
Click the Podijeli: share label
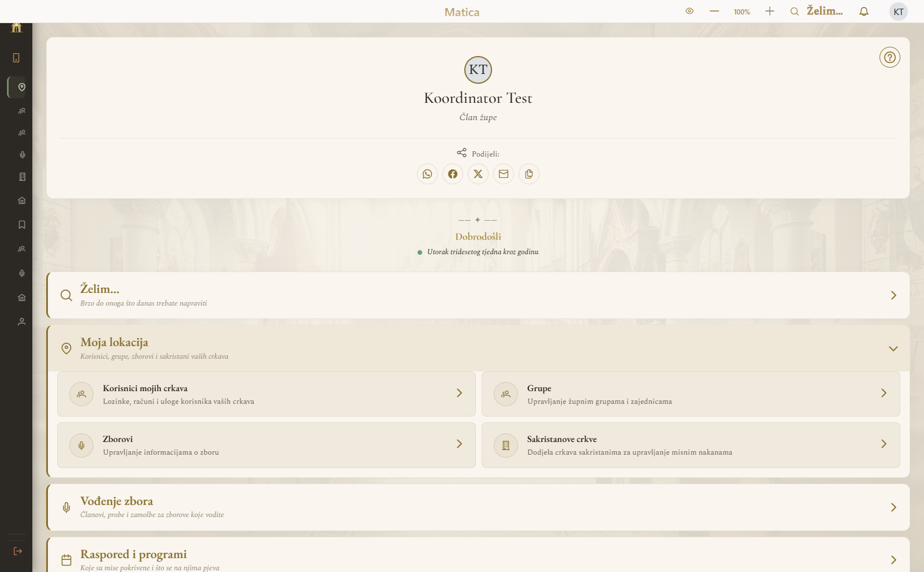485,154
